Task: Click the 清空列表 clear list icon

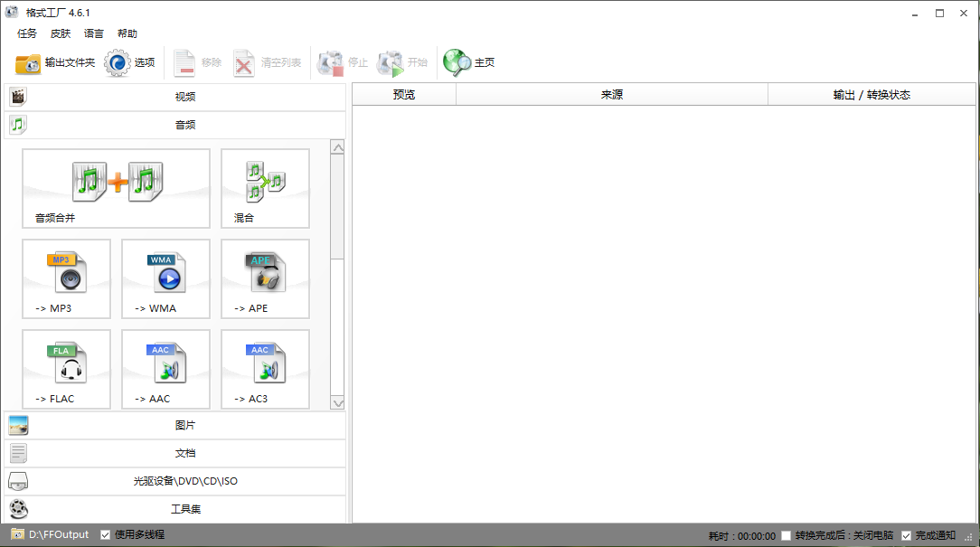Action: (x=244, y=62)
